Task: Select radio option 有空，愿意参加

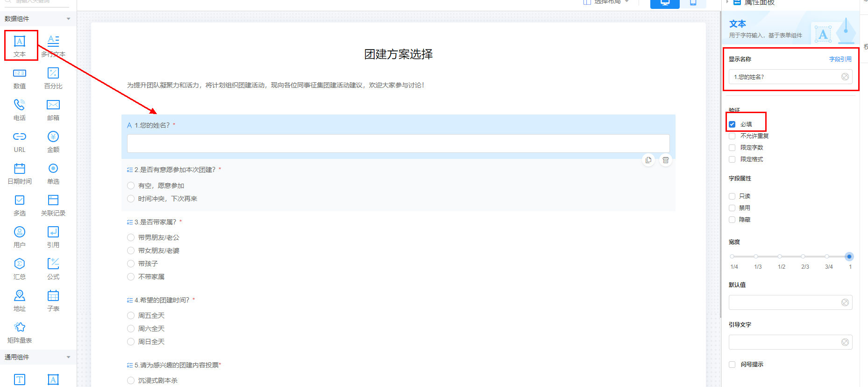Action: 131,186
